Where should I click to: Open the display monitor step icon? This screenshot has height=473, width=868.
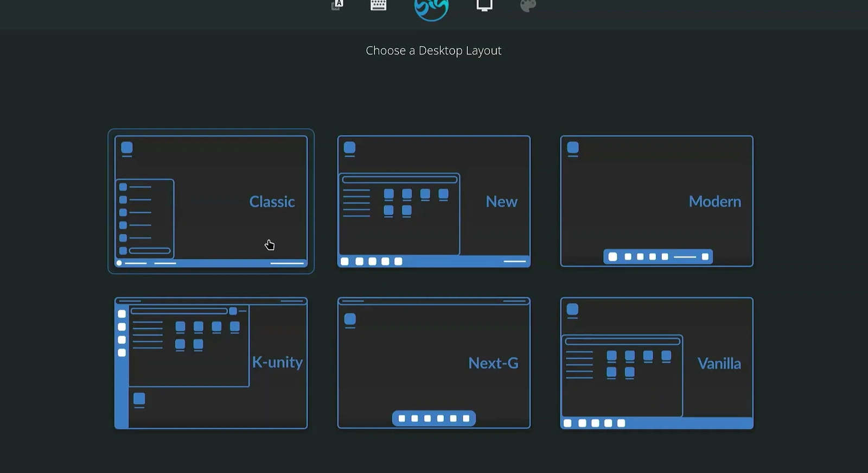click(x=484, y=5)
